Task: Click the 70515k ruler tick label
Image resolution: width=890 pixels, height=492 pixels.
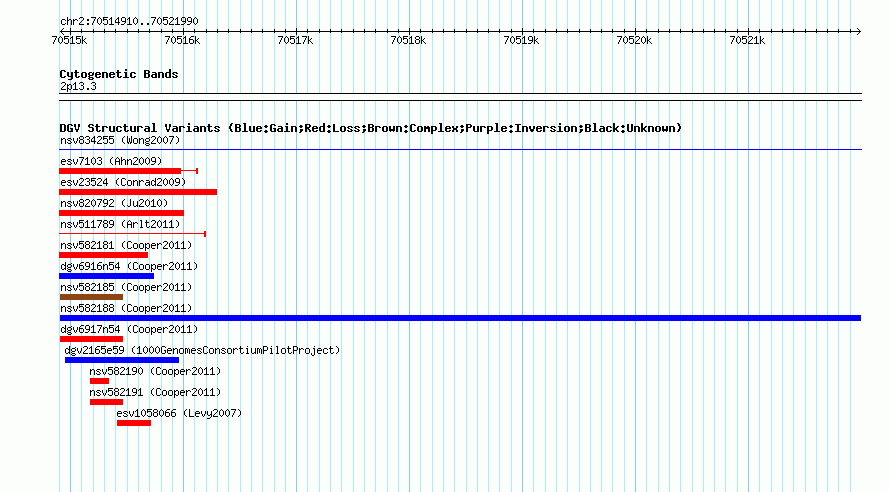Action: pos(69,40)
